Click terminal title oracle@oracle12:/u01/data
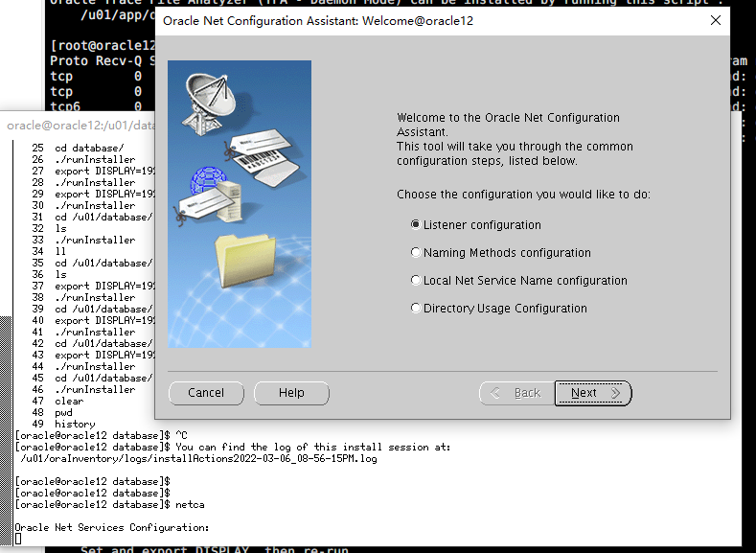The width and height of the screenshot is (756, 553). 81,126
